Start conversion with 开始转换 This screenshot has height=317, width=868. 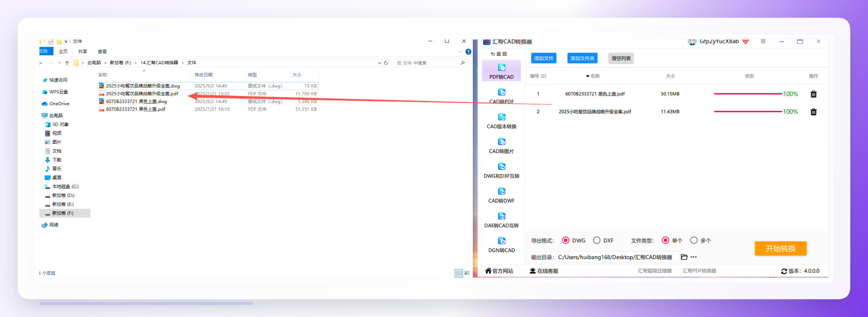coord(780,249)
